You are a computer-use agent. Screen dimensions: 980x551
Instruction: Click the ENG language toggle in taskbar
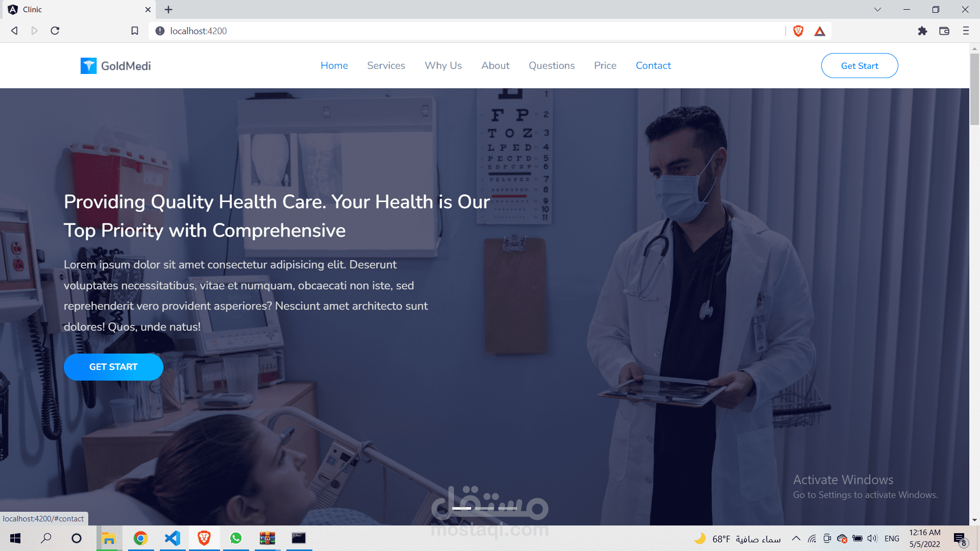point(892,539)
